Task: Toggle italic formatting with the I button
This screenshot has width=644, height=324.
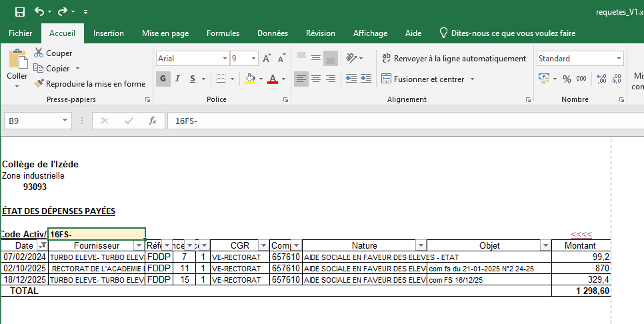Action: point(177,79)
